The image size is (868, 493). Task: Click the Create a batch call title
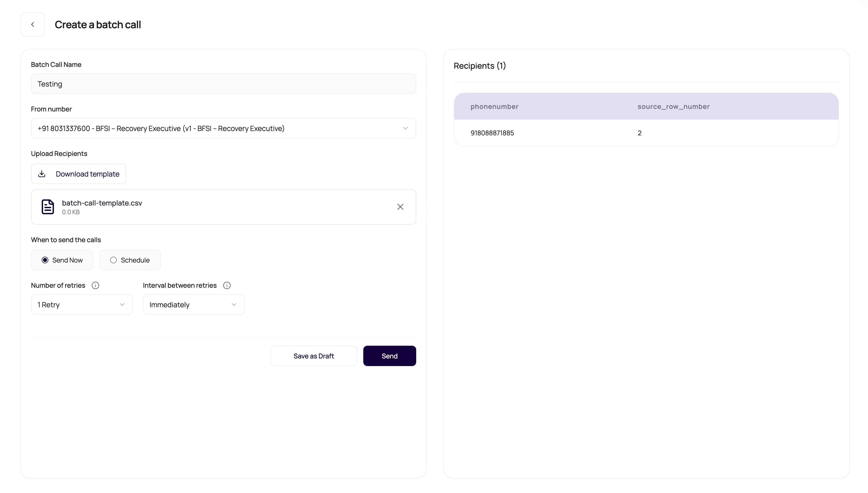tap(98, 24)
